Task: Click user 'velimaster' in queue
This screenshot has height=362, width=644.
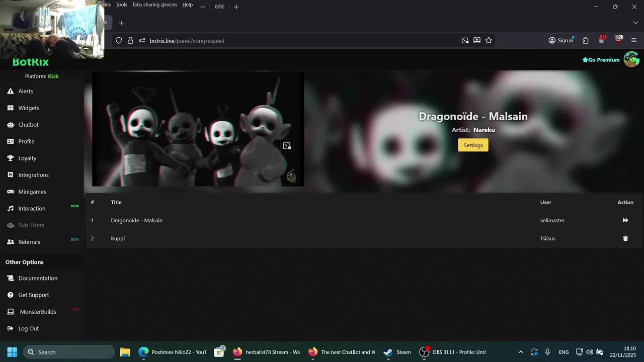Action: [x=552, y=220]
